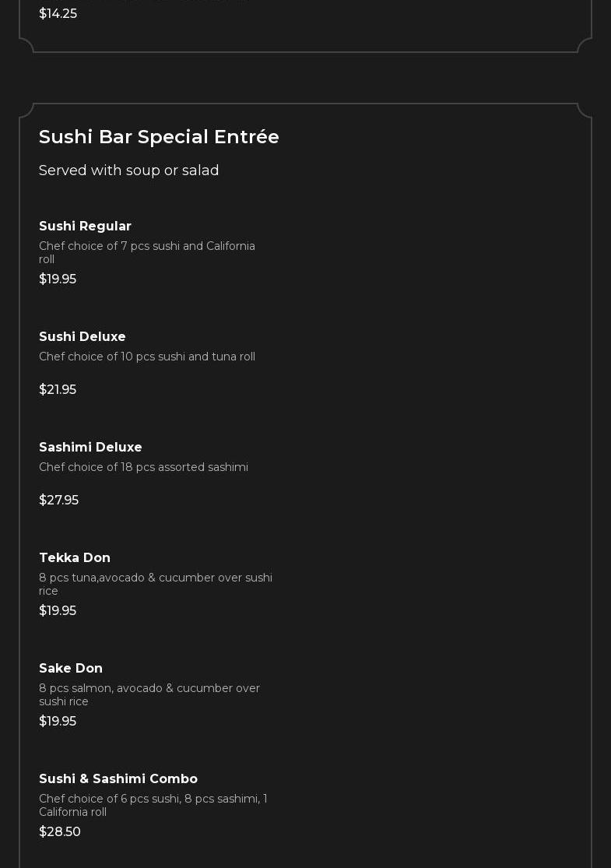Click the Sushi Bar Special Entrée heading

[159, 137]
